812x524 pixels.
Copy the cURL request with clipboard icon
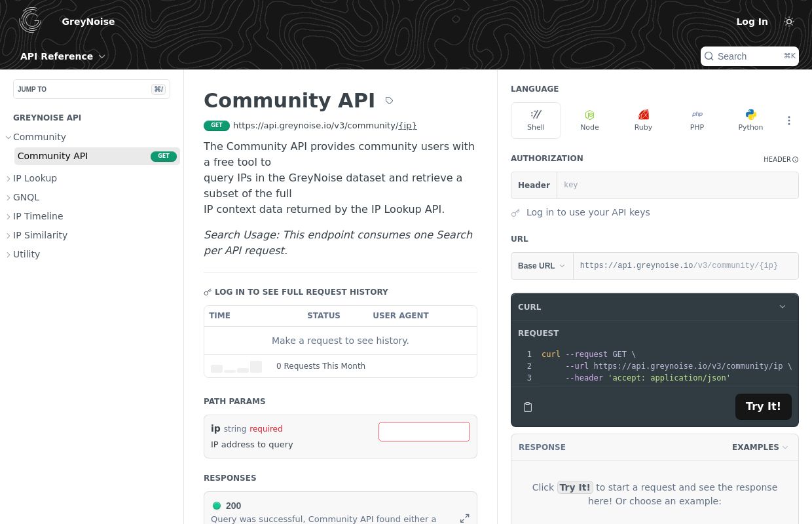point(528,407)
